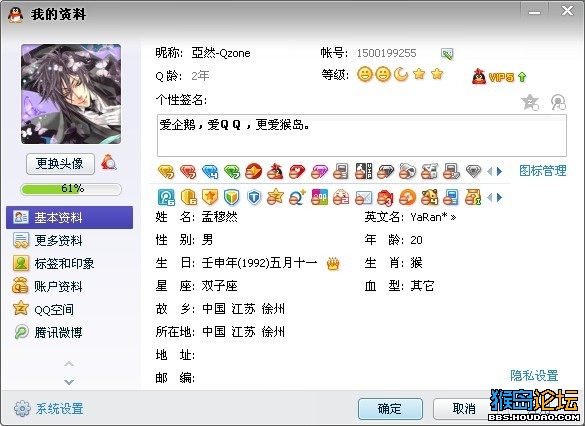This screenshot has height=426, width=585.
Task: Expand English name with the » arrow
Action: 453,217
